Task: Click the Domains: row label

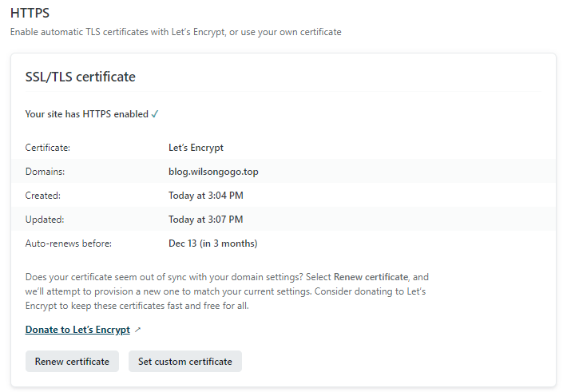Action: click(x=45, y=172)
